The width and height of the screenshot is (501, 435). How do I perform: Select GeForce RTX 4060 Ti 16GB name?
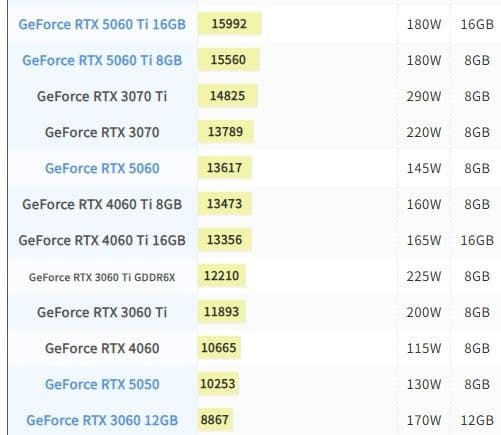coord(102,240)
